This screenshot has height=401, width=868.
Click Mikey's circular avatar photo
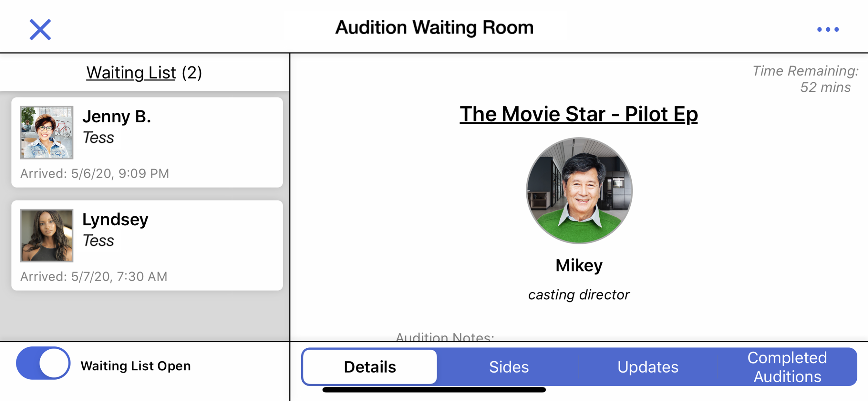click(579, 190)
